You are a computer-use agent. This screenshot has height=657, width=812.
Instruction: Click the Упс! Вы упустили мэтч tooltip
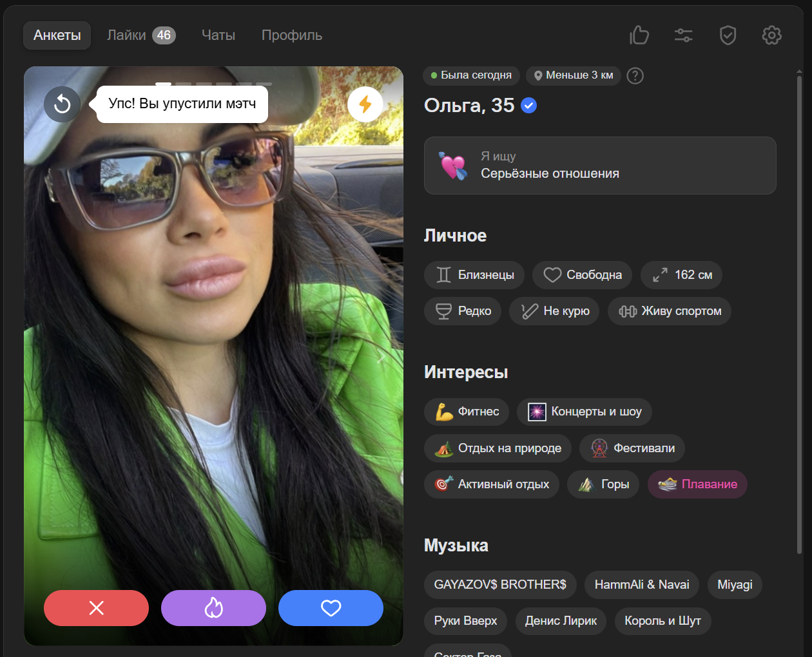click(182, 104)
